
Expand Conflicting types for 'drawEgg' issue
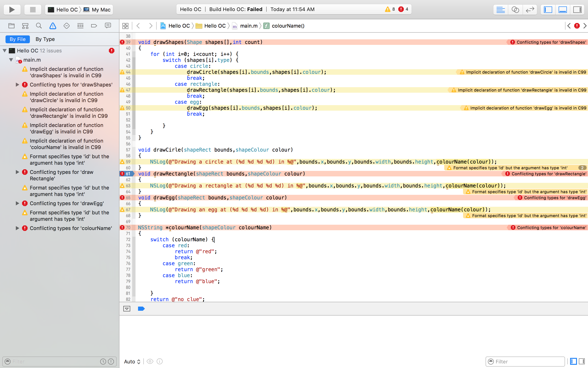point(17,203)
